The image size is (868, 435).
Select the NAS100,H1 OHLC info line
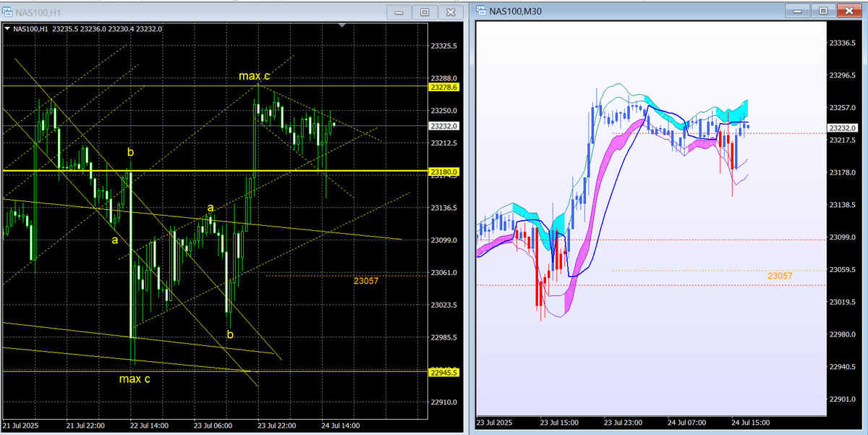87,29
